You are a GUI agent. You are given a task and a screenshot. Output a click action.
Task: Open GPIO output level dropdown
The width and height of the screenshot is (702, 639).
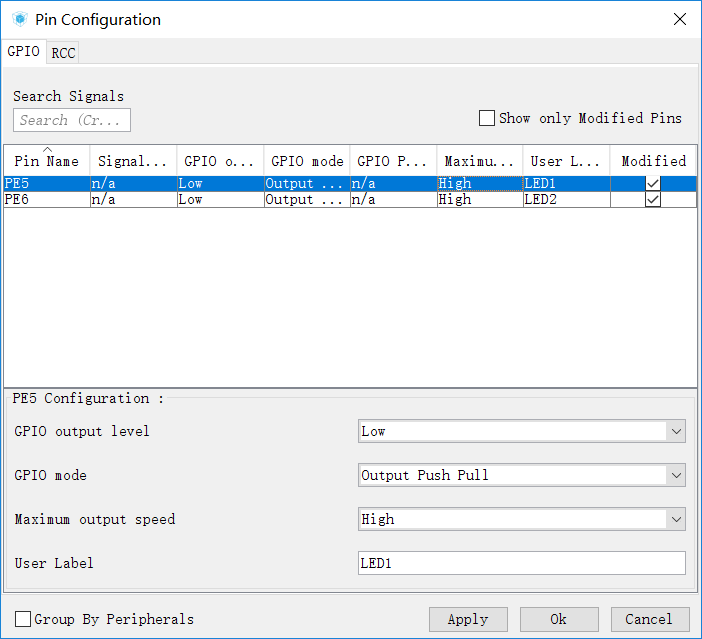[x=522, y=431]
